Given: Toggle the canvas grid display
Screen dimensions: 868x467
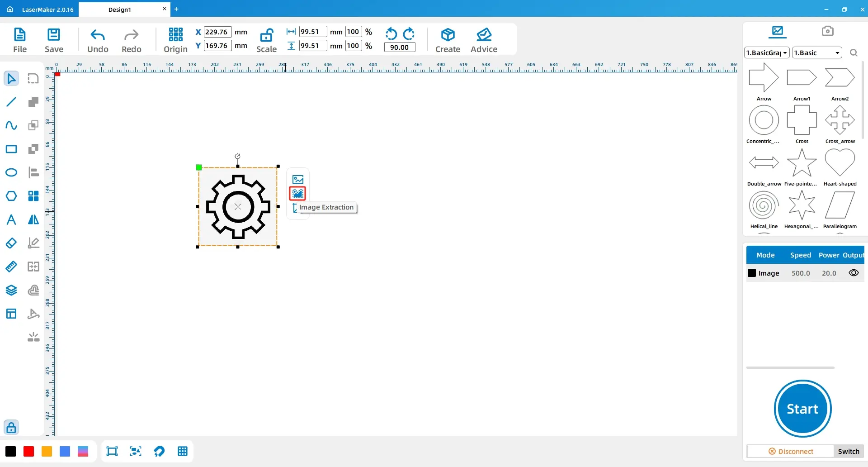Looking at the screenshot, I should (183, 451).
